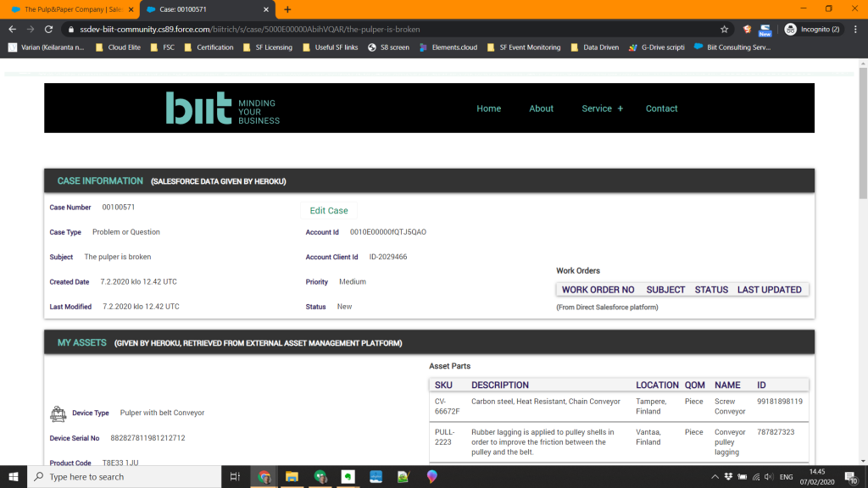Click the case number 00100571 value
This screenshot has width=868, height=488.
click(x=119, y=207)
